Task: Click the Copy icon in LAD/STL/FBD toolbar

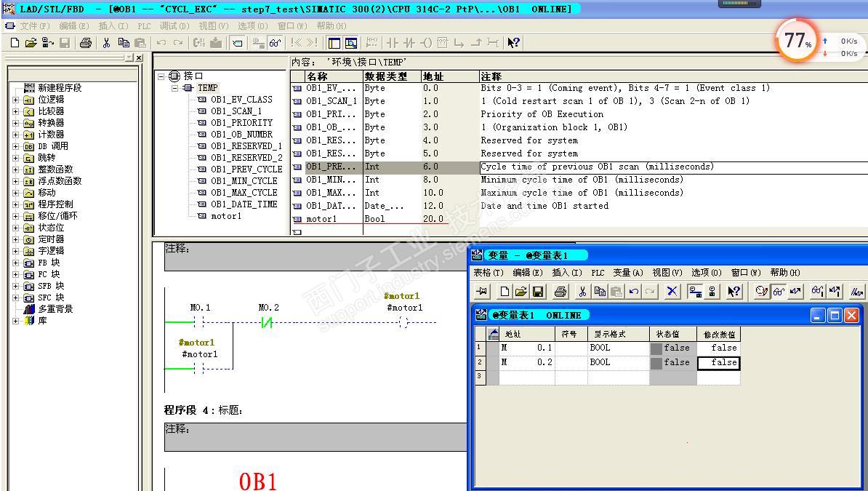Action: coord(124,43)
